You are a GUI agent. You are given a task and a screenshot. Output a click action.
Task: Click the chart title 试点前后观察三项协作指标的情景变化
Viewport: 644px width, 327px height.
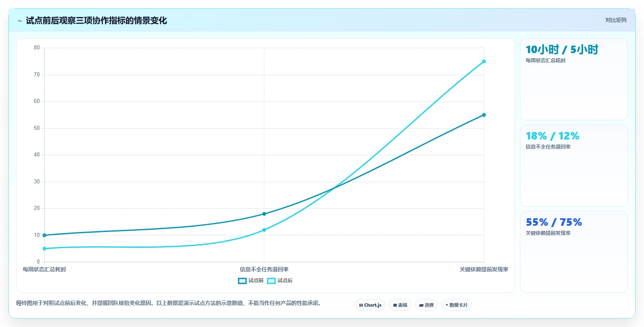(x=96, y=20)
